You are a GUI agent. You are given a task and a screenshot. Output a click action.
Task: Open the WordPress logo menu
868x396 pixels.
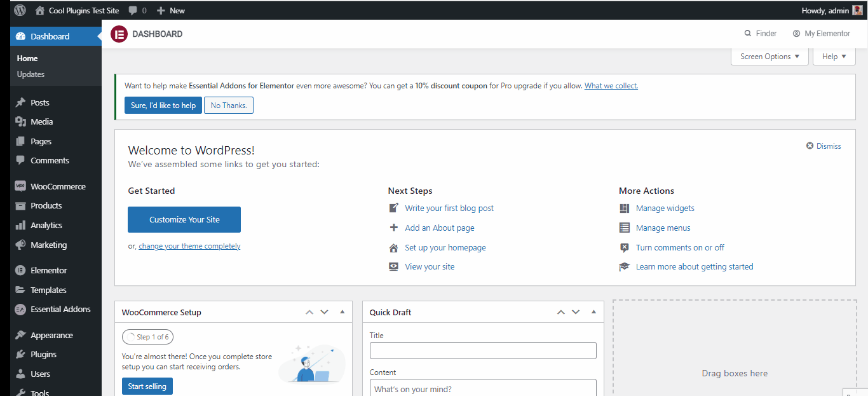point(20,10)
